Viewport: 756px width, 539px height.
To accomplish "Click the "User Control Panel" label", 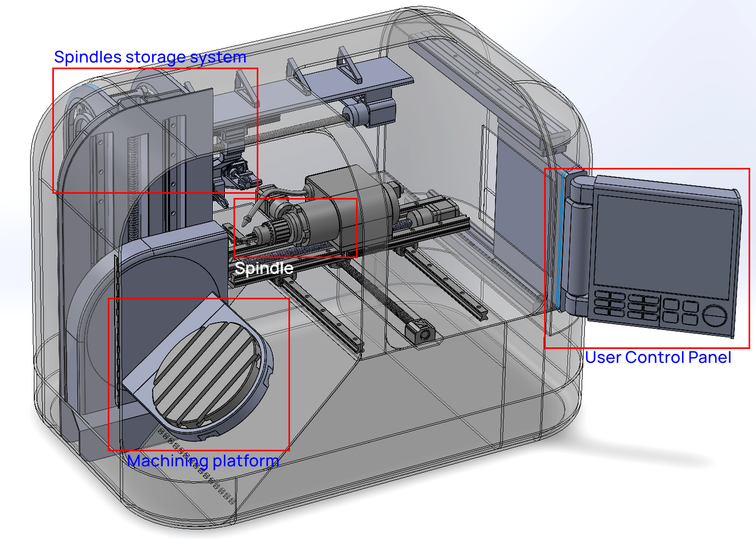I will 658,357.
